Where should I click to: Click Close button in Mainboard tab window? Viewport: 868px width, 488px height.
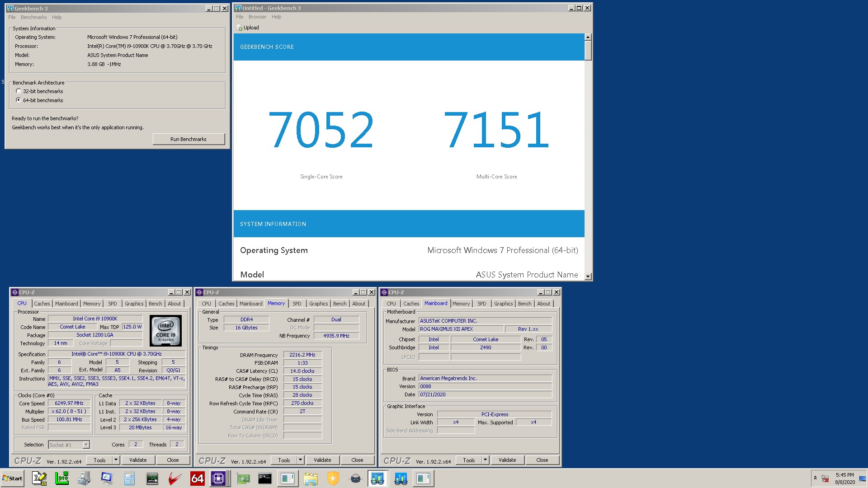point(542,460)
